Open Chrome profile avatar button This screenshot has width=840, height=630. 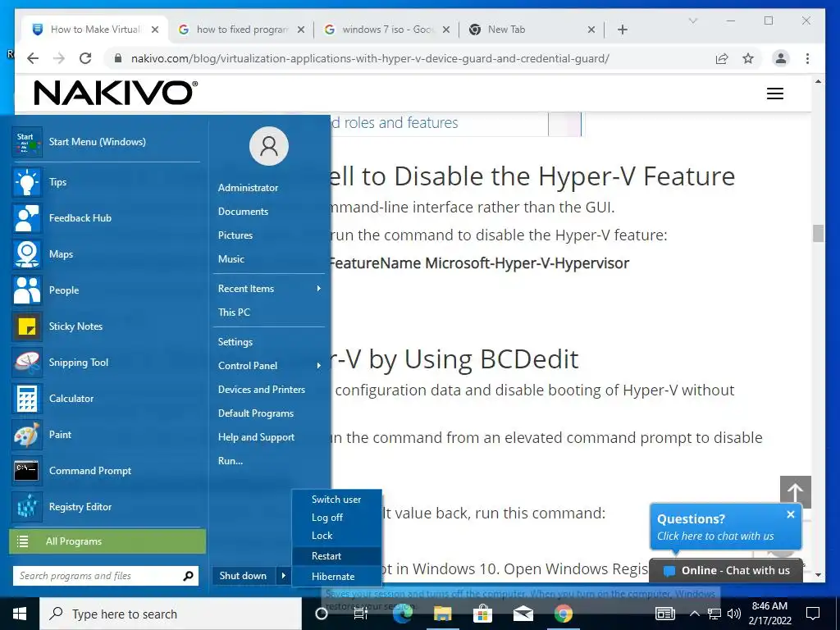(781, 58)
